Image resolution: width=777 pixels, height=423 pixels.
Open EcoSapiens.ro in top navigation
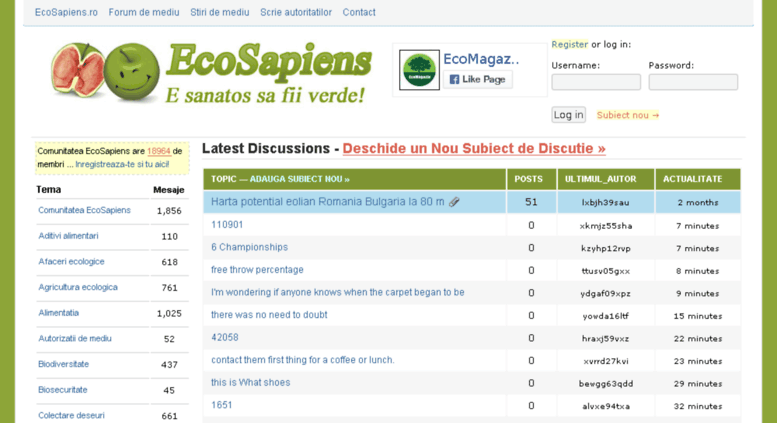click(x=66, y=12)
